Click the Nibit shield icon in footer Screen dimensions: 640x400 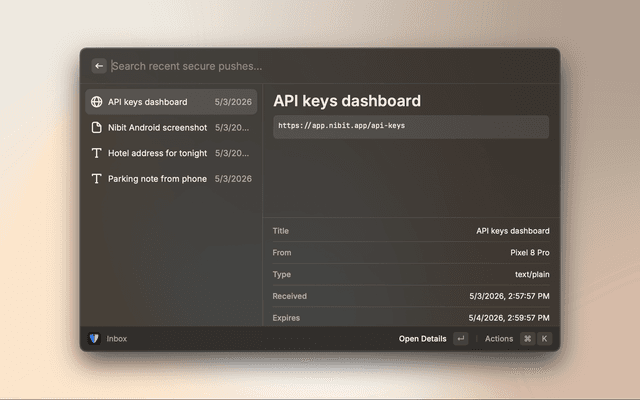coord(94,338)
